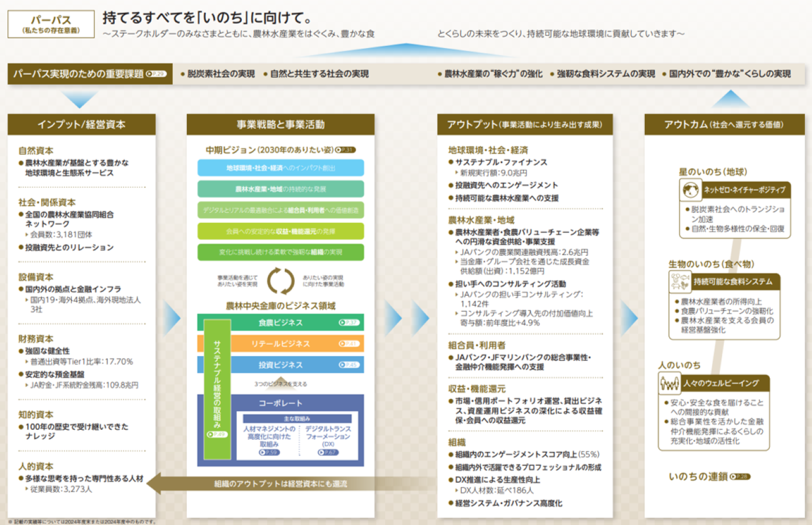The image size is (812, 525).
Task: Click the food and livestock icon beside 持続可能な食料システム
Action: pos(680,281)
